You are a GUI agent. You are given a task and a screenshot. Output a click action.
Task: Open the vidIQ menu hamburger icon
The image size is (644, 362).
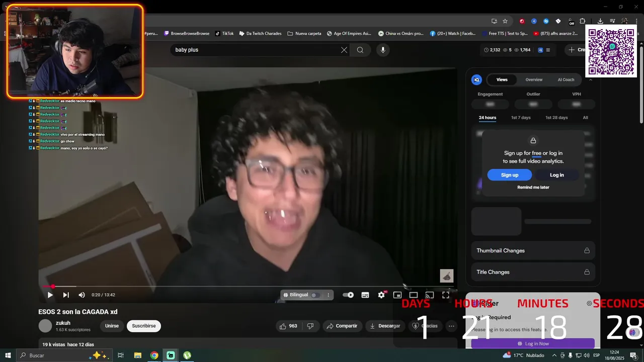pyautogui.click(x=548, y=50)
